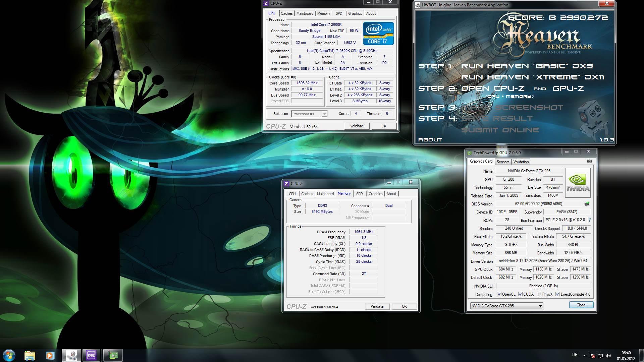This screenshot has width=644, height=362.
Task: Click Save Result in HWBOT step 4
Action: point(497,119)
